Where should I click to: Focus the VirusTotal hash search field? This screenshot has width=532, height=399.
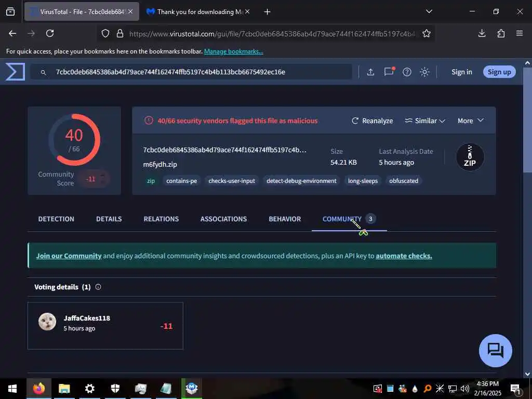pyautogui.click(x=191, y=72)
